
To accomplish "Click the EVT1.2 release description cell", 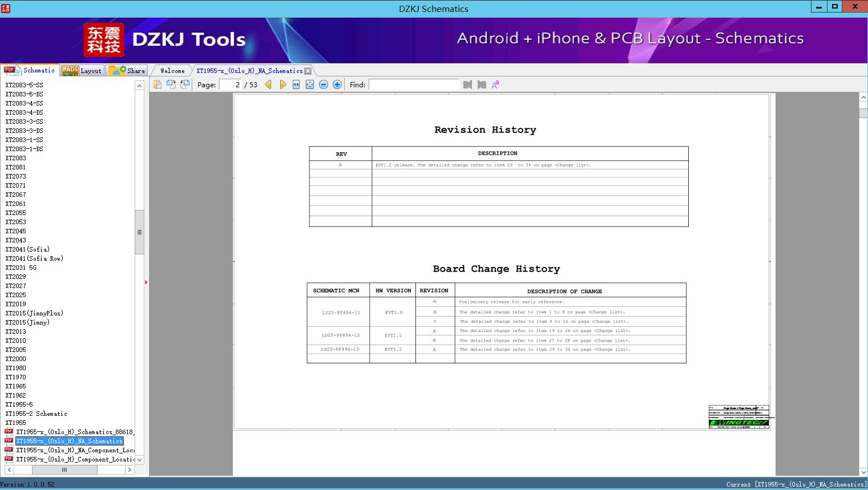I will click(530, 165).
